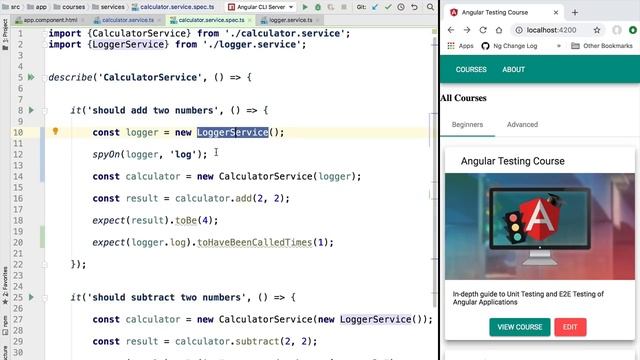Reload the localhost page in Chrome
640x360 pixels.
[x=483, y=30]
